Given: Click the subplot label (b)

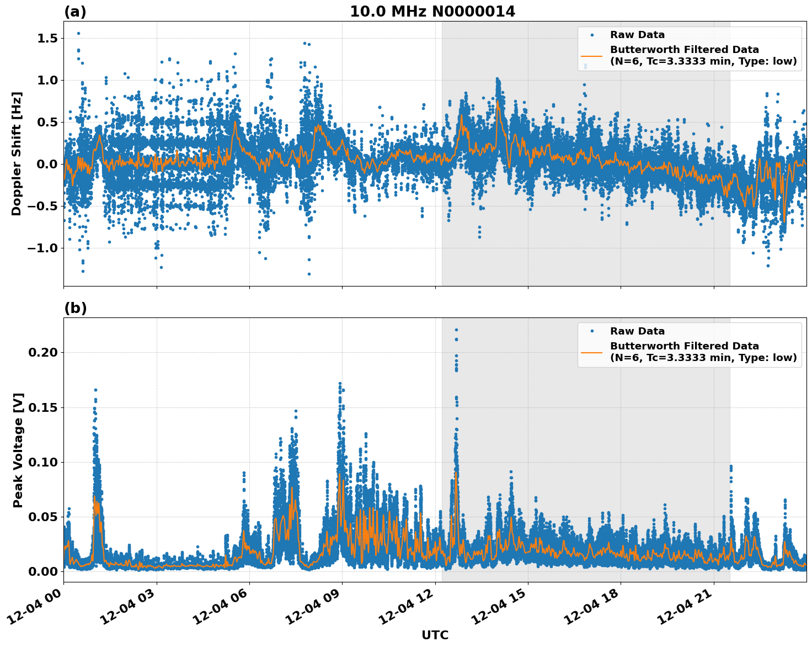Looking at the screenshot, I should (74, 307).
